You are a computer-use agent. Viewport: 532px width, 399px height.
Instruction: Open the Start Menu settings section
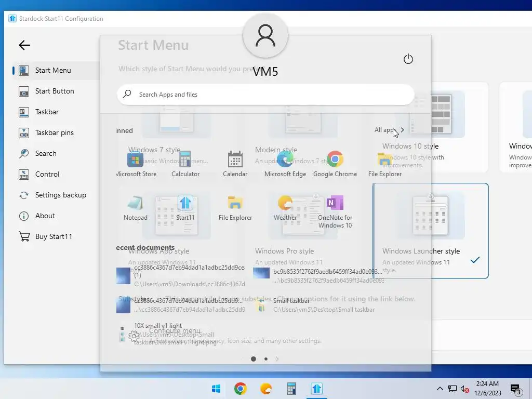point(54,70)
